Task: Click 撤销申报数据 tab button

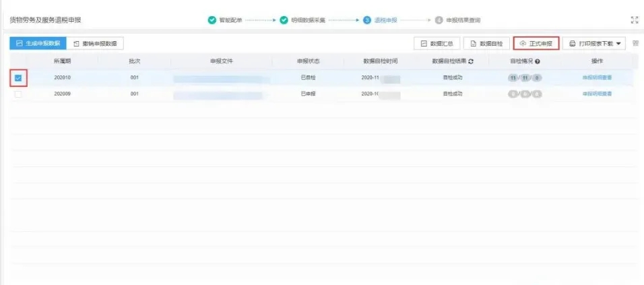Action: pos(95,43)
